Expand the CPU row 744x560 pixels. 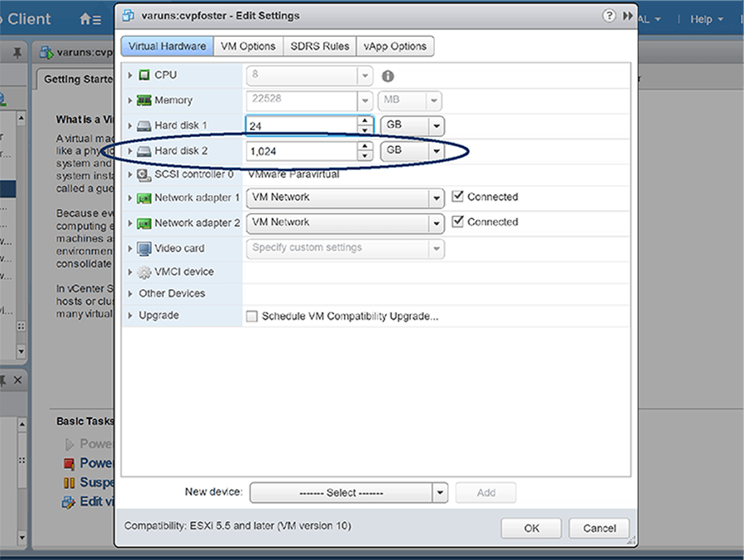click(x=130, y=75)
